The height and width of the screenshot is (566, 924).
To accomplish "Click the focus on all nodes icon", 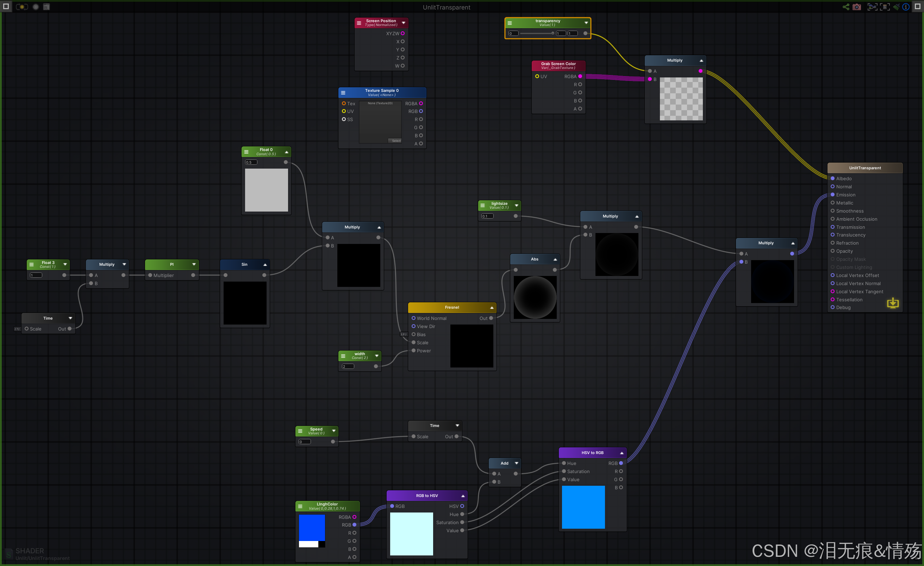I will click(872, 7).
